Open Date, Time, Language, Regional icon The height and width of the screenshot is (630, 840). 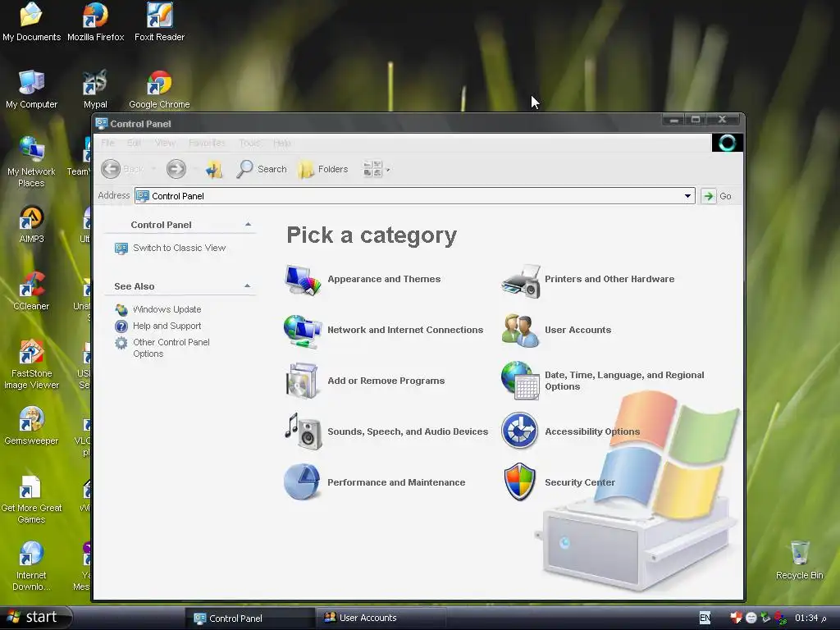(520, 381)
